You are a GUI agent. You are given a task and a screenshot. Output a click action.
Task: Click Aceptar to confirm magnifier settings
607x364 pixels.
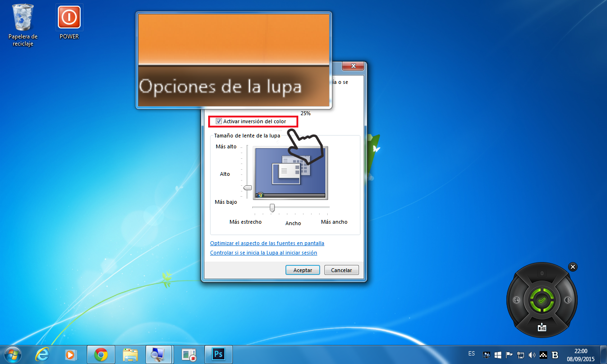pos(302,270)
